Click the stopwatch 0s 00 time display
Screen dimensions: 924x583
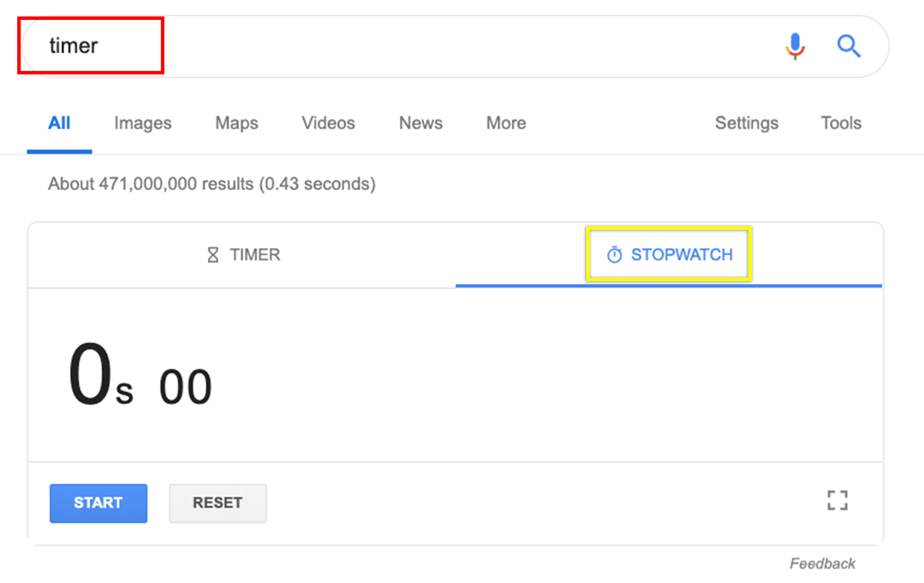click(140, 375)
